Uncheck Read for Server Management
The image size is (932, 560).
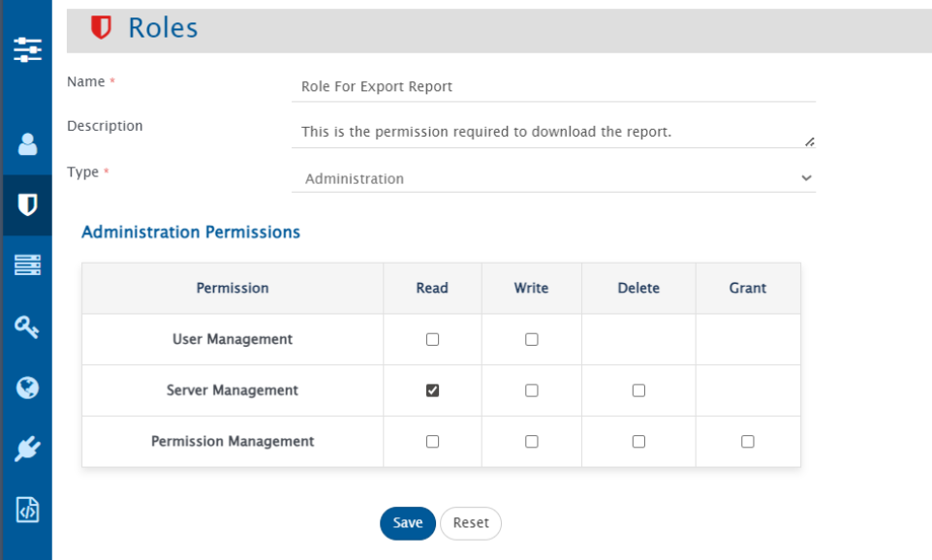(x=433, y=390)
